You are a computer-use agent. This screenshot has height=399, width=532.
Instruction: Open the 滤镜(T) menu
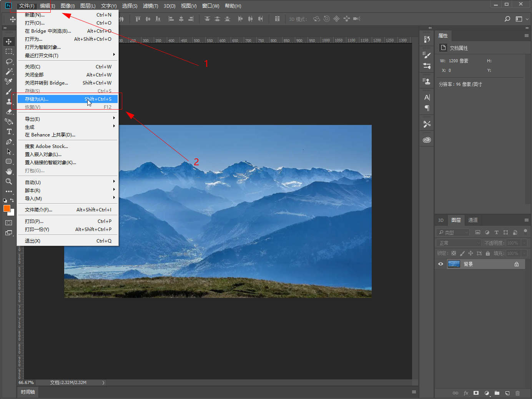(150, 6)
